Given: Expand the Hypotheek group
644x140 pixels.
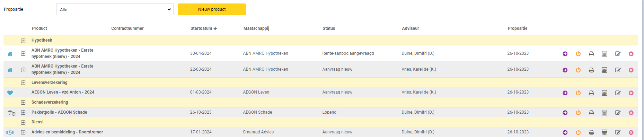Looking at the screenshot, I should (x=23, y=41).
